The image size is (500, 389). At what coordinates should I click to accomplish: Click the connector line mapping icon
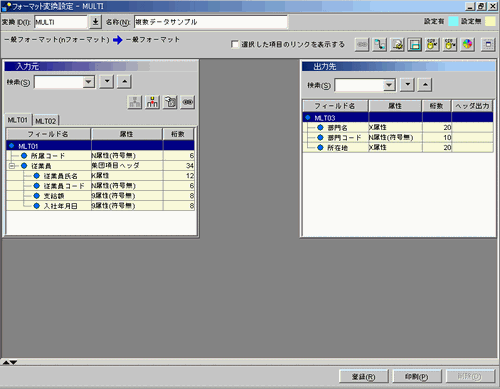(x=379, y=44)
